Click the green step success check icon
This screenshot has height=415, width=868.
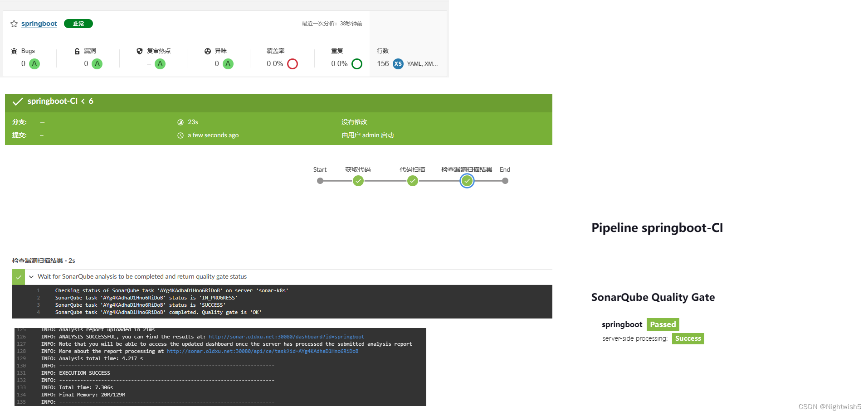pyautogui.click(x=19, y=277)
